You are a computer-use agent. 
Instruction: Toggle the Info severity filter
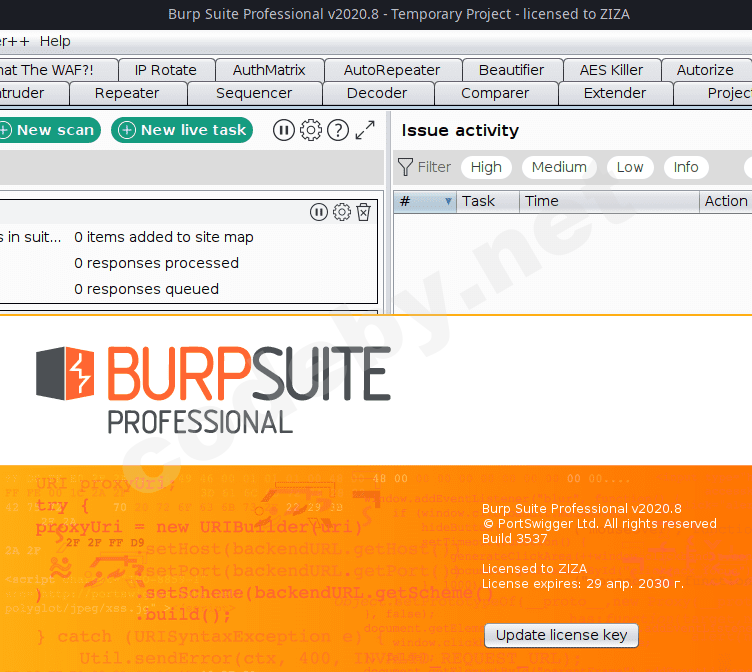coord(686,167)
